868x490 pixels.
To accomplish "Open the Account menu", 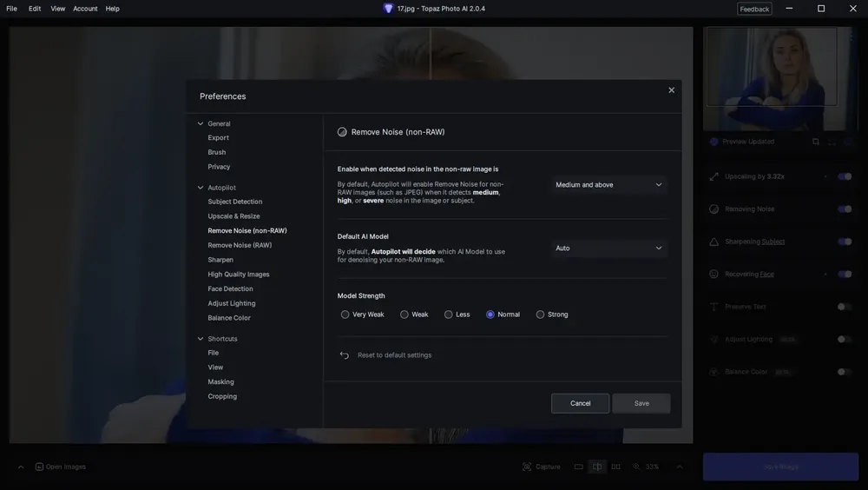I will tap(85, 9).
